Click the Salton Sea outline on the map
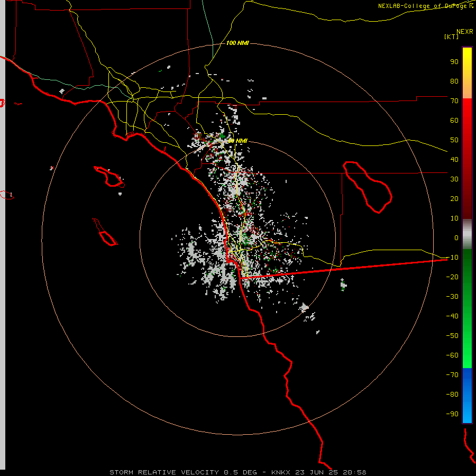 (x=368, y=187)
